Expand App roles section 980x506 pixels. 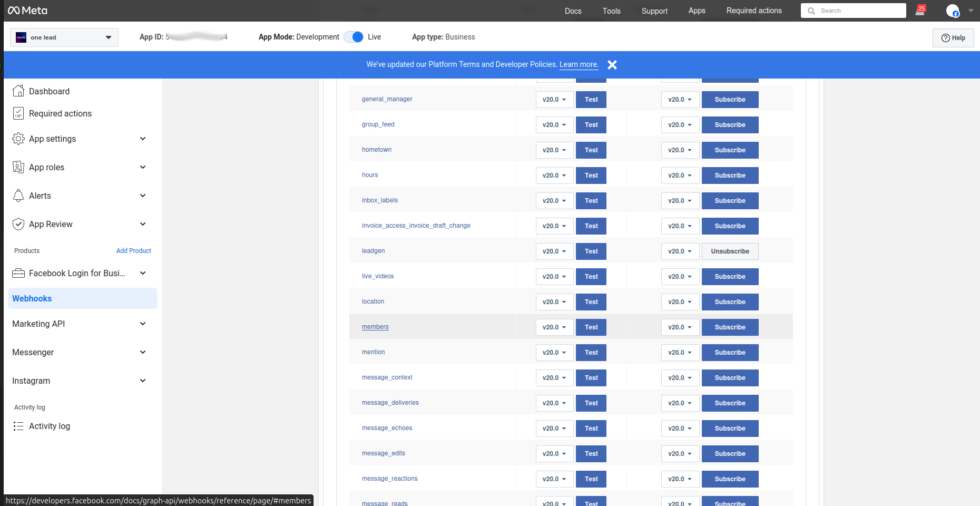tap(143, 167)
